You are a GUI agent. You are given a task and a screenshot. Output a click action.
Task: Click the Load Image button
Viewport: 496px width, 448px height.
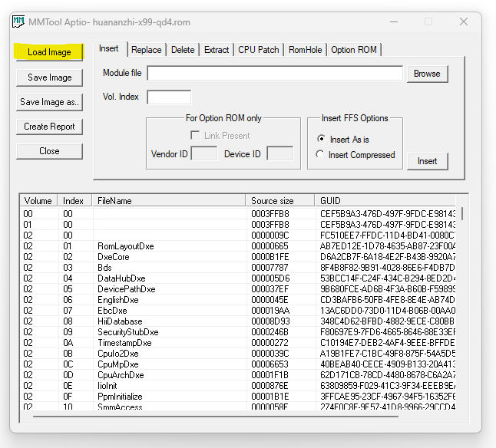coord(49,52)
